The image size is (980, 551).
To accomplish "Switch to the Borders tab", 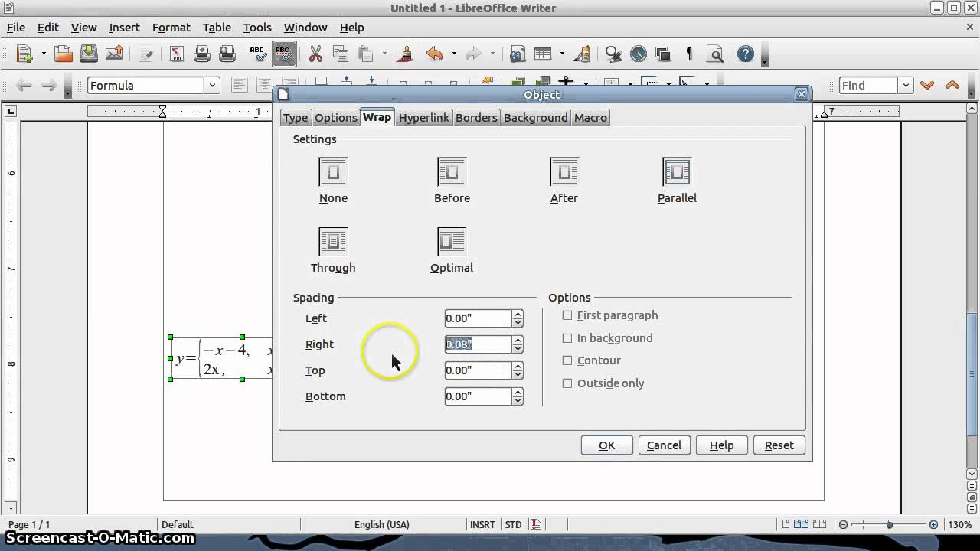I will [x=476, y=118].
